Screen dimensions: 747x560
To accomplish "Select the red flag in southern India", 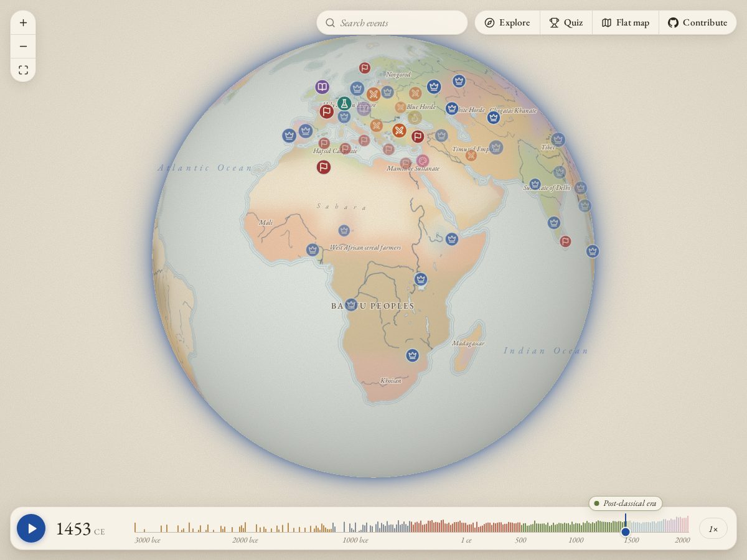I will pyautogui.click(x=565, y=241).
